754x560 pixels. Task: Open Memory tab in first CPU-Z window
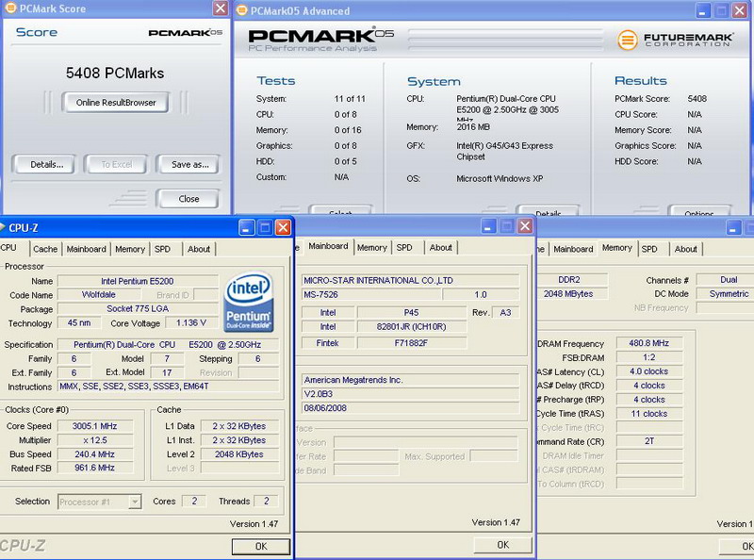[x=130, y=249]
